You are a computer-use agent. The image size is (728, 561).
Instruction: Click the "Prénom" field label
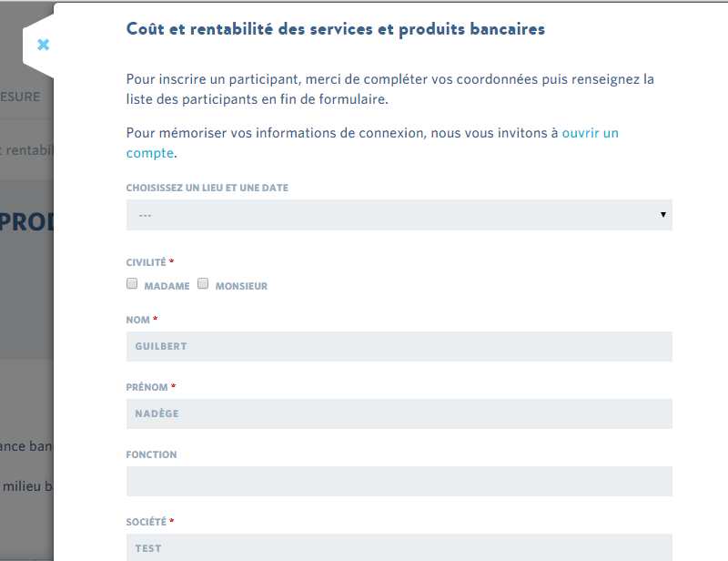pyautogui.click(x=147, y=387)
